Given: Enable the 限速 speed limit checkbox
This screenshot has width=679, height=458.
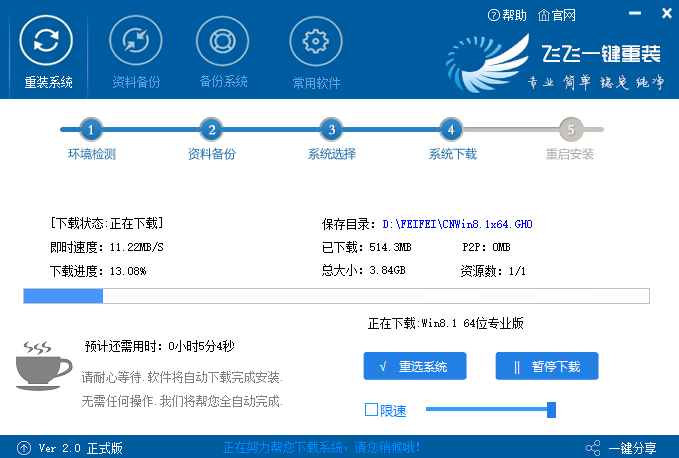Looking at the screenshot, I should (x=372, y=409).
